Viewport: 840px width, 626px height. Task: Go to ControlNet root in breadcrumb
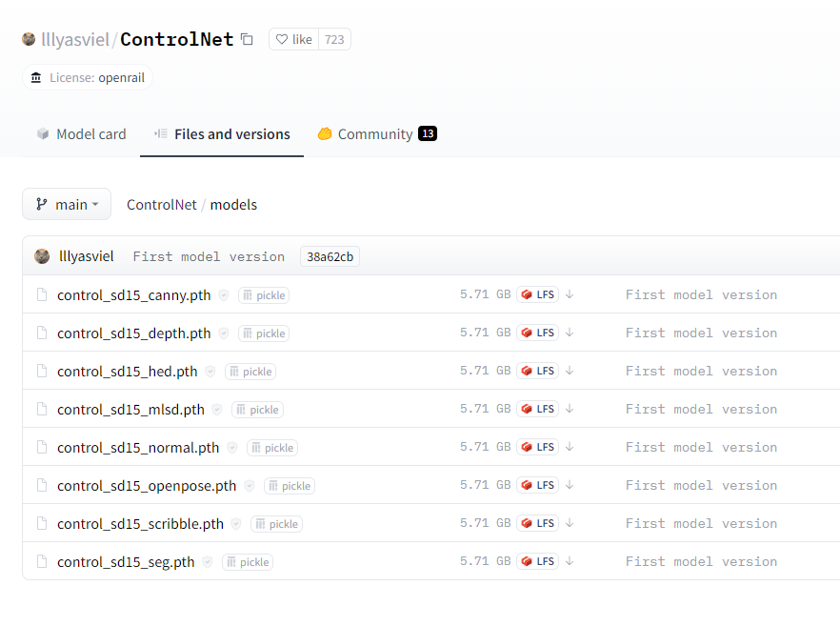click(x=162, y=205)
